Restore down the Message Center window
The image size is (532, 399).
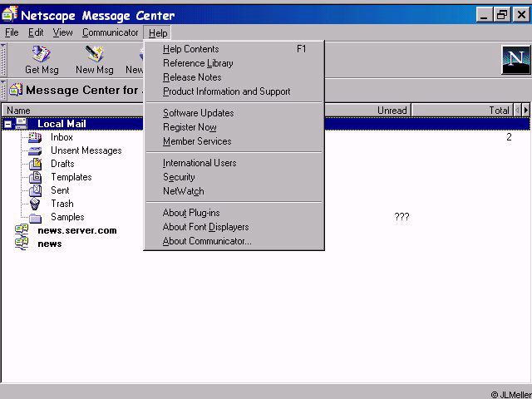click(x=502, y=15)
